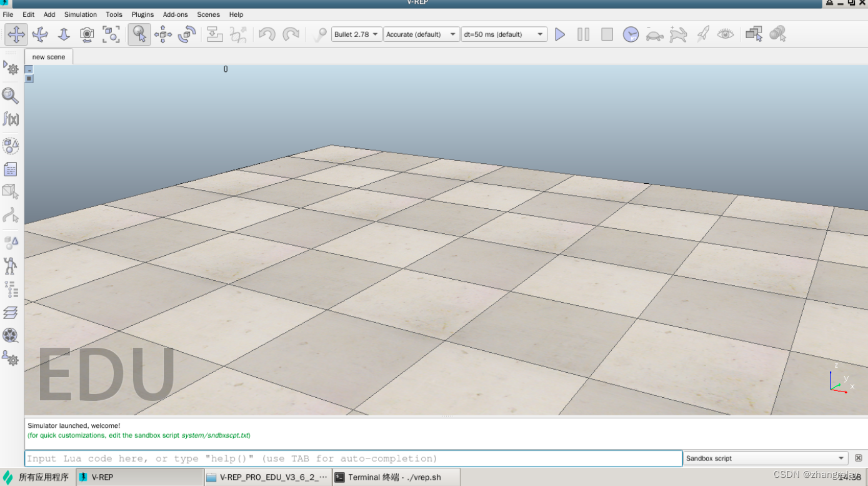Switch to the Terminal 终端 vrep.sh window
This screenshot has width=868, height=486.
coord(396,477)
